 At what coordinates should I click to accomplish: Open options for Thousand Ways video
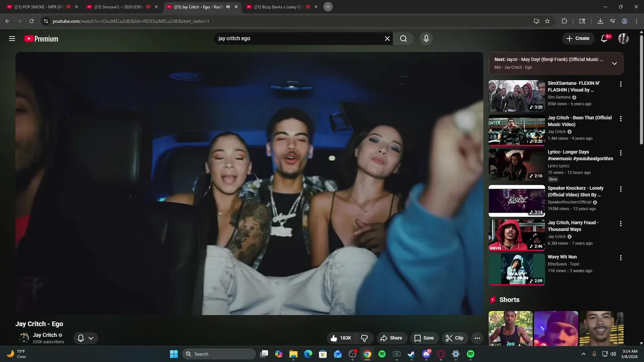coord(620,223)
